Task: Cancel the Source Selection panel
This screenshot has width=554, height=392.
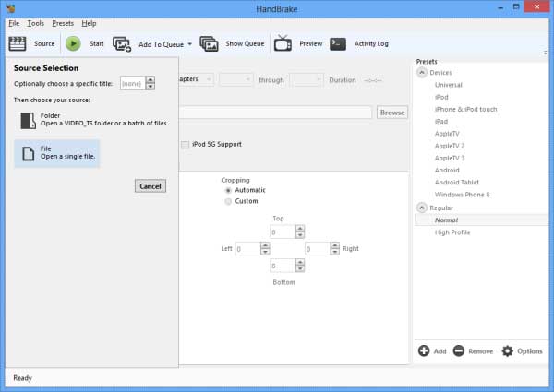Action: point(151,186)
